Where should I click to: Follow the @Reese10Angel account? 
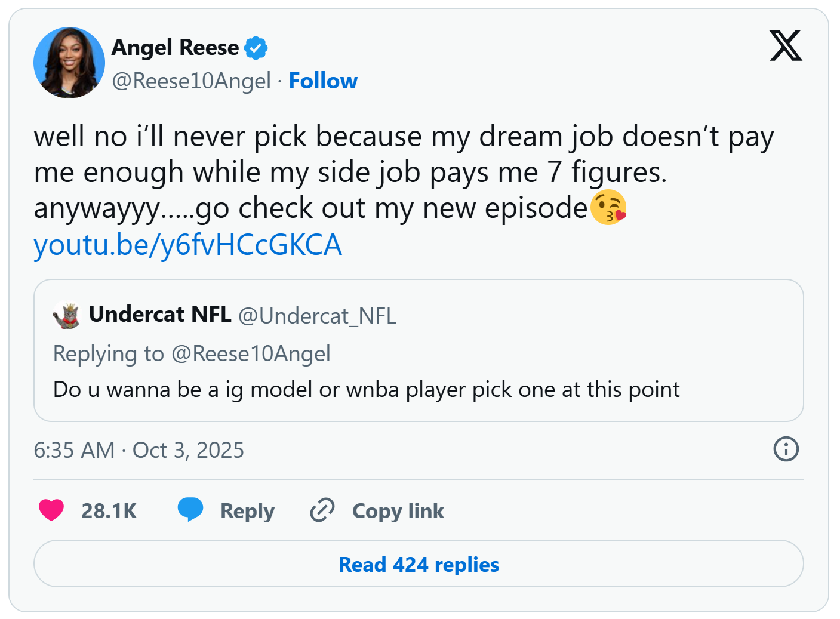323,81
